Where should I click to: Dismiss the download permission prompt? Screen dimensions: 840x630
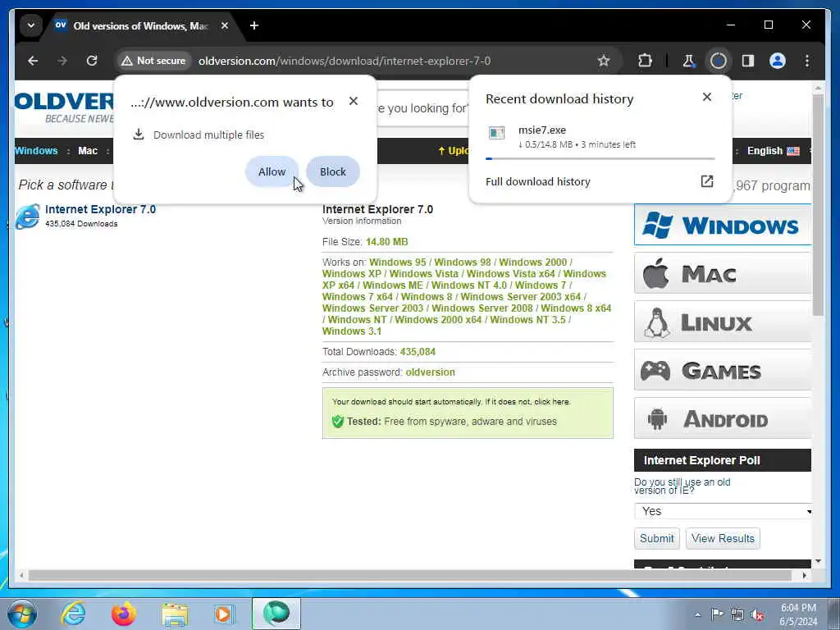[353, 101]
